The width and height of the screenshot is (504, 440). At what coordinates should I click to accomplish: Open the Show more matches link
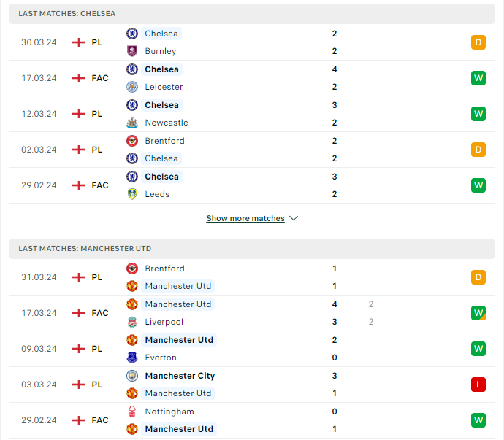tap(245, 218)
